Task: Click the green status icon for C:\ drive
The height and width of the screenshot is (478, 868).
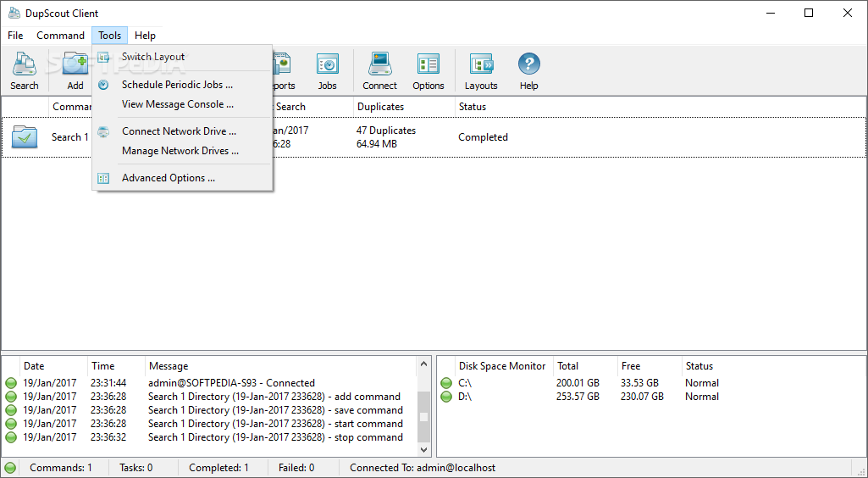Action: point(446,383)
